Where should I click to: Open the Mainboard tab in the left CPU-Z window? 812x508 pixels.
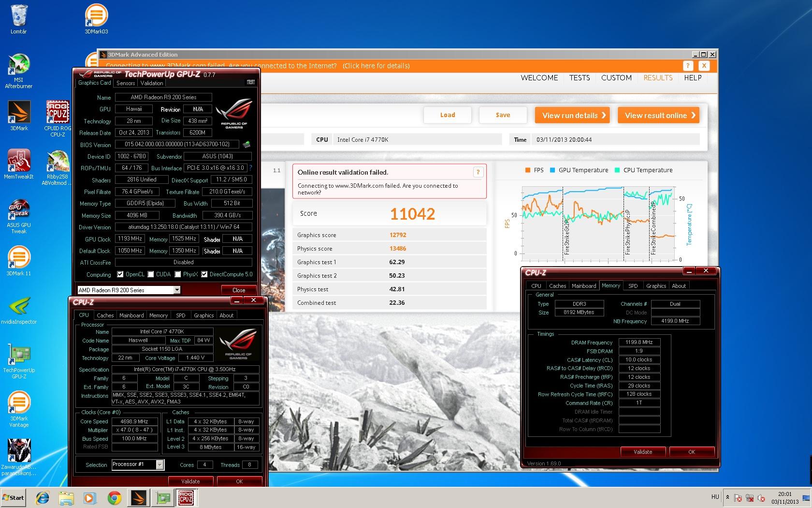[131, 315]
